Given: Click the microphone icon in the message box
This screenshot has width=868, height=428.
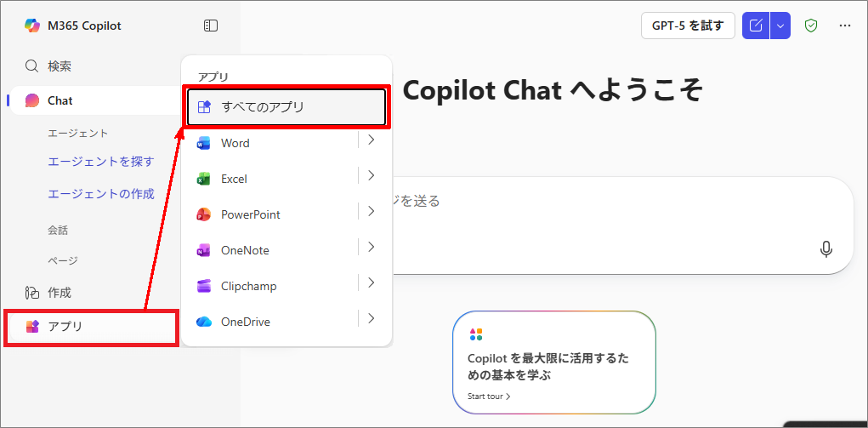Looking at the screenshot, I should 825,248.
